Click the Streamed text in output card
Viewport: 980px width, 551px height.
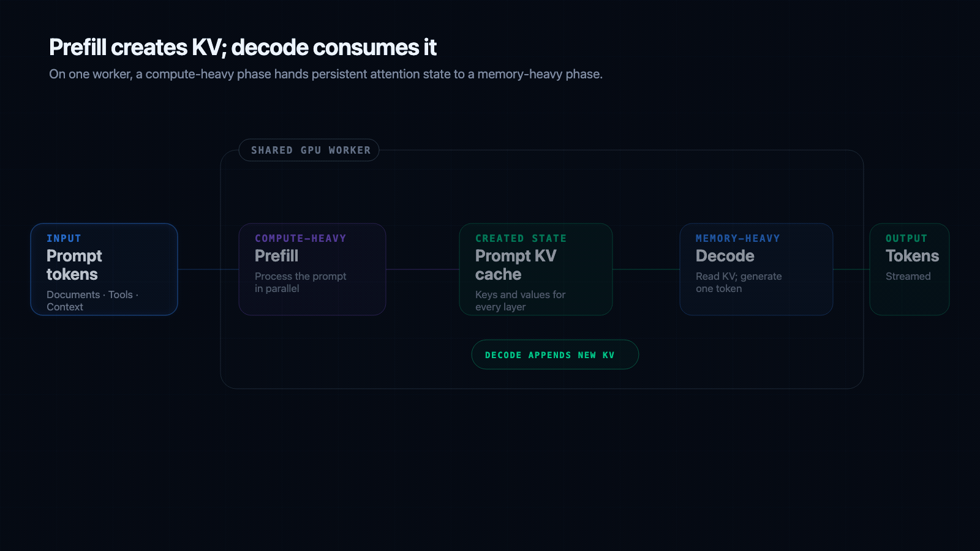point(908,276)
